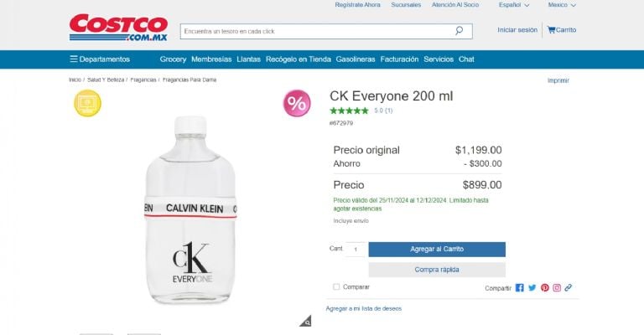This screenshot has height=335, width=644.
Task: Open the Español language dropdown
Action: point(513,5)
